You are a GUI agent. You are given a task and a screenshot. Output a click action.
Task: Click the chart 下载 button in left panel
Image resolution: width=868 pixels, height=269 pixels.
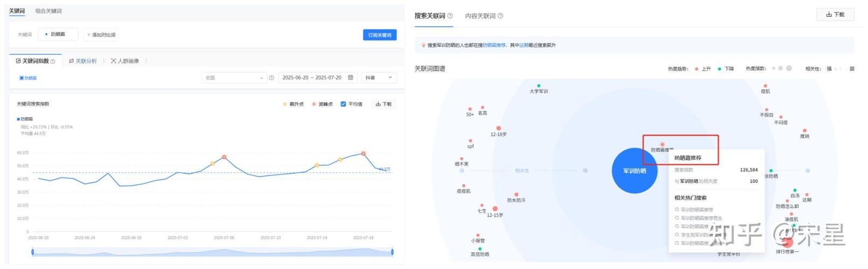[x=384, y=104]
